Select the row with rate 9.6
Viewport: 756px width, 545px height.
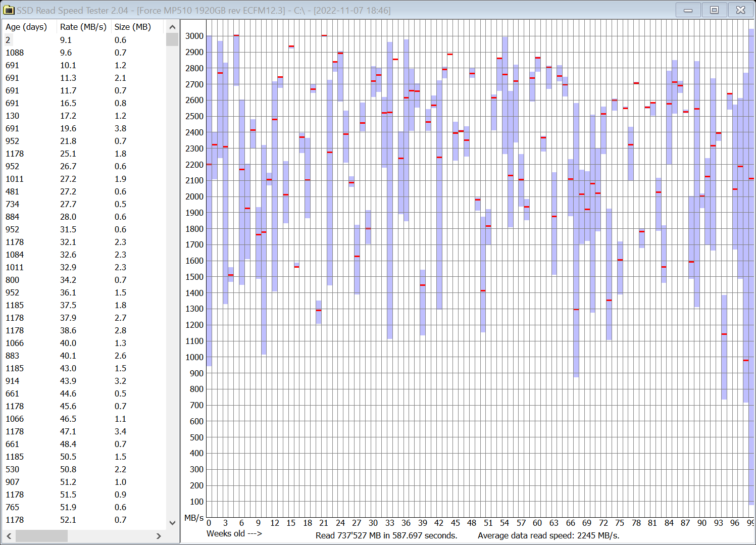coord(84,53)
